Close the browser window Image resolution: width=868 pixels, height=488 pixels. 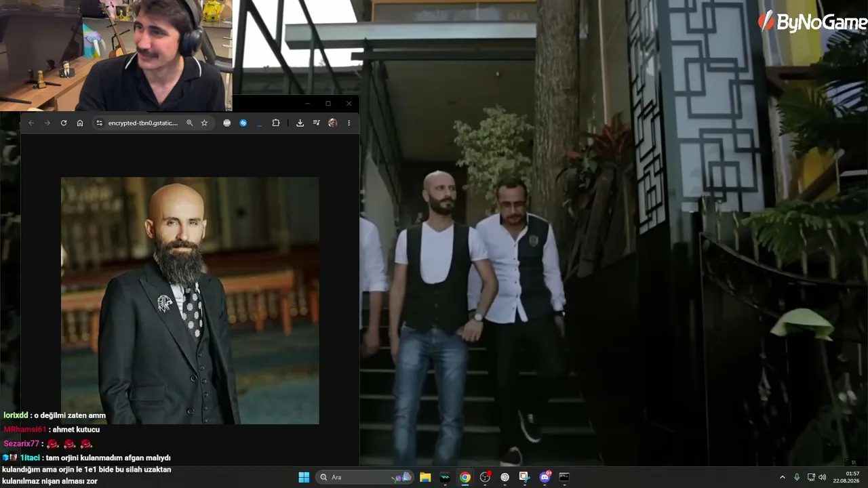tap(349, 104)
